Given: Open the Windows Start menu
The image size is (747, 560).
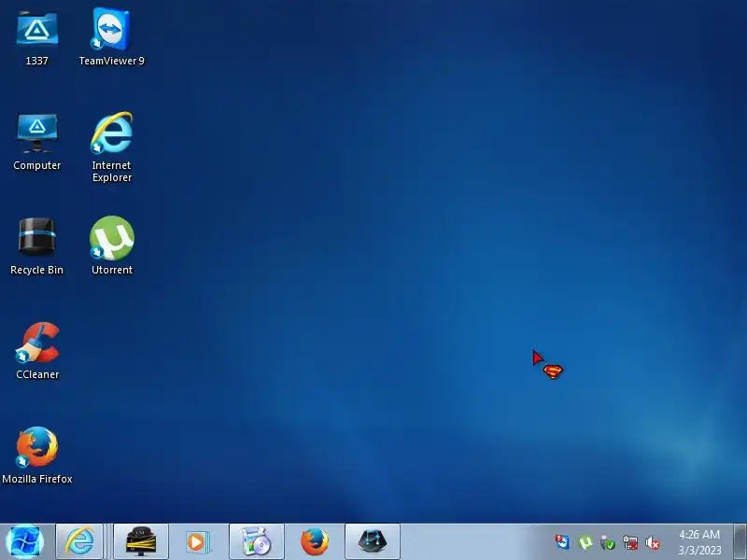Looking at the screenshot, I should pyautogui.click(x=25, y=542).
